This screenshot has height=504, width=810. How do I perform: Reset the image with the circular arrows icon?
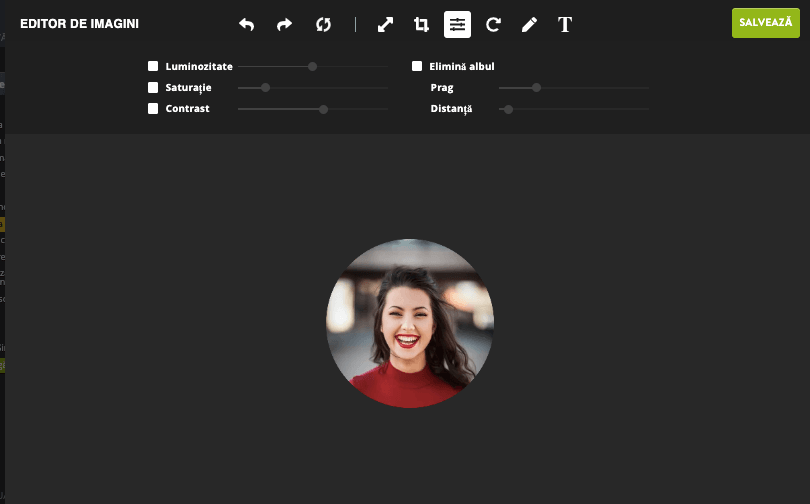tap(323, 24)
